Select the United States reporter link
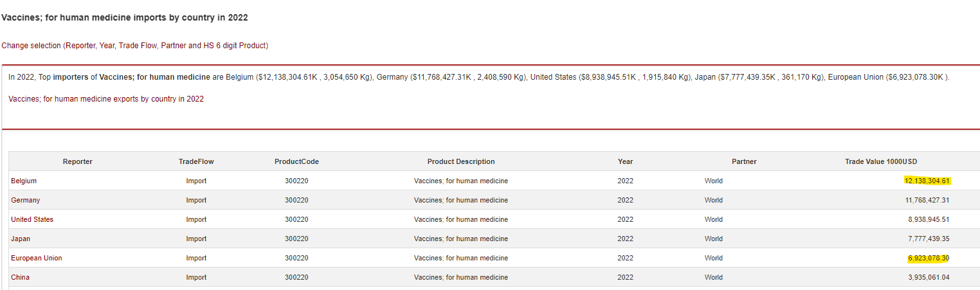This screenshot has width=980, height=290. pos(32,219)
